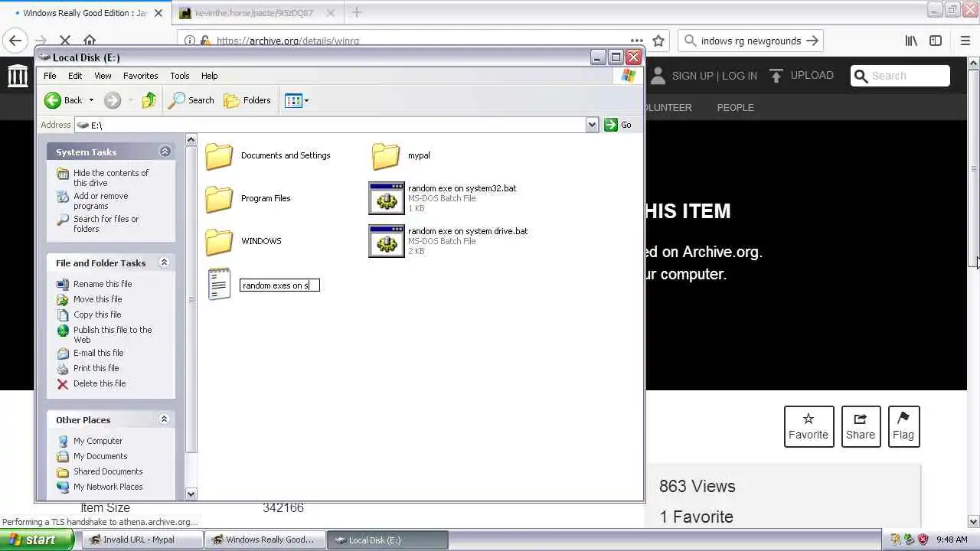The height and width of the screenshot is (551, 980).
Task: Open the page actions three-dot menu
Action: tap(637, 41)
